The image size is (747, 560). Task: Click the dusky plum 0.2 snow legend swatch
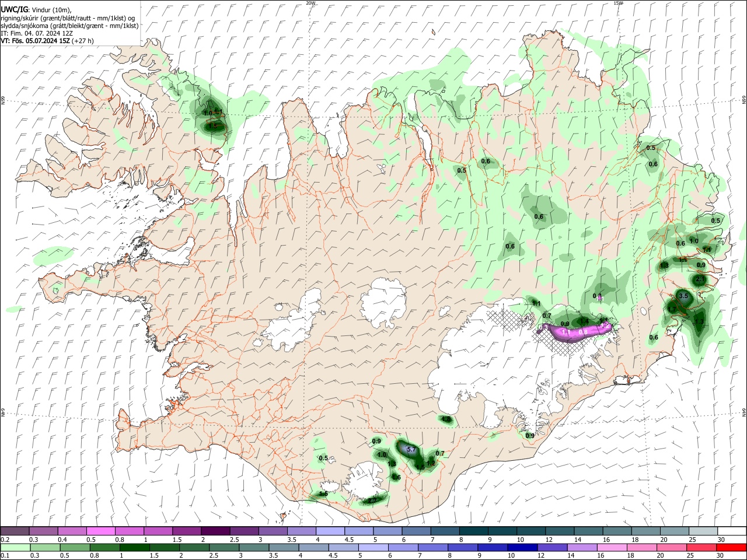[15, 531]
